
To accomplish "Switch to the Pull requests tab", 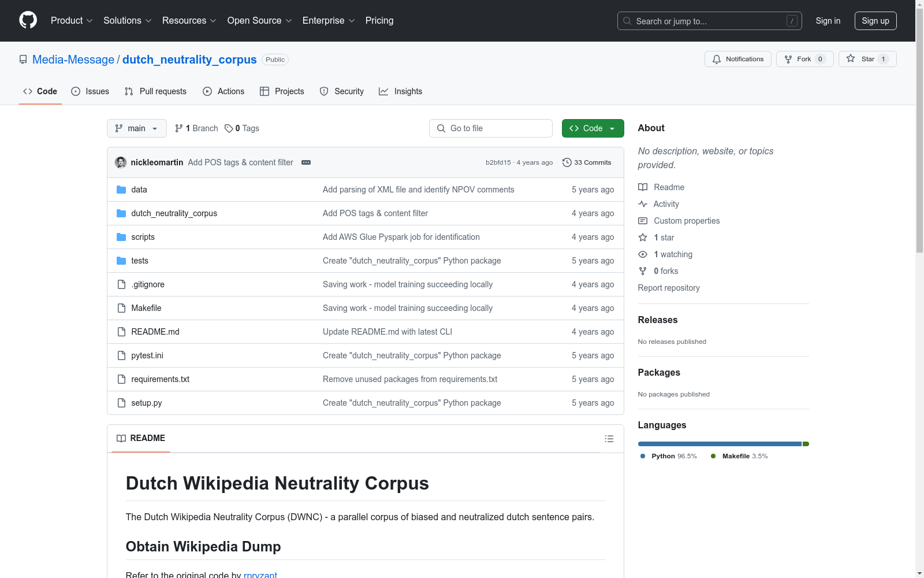I will pyautogui.click(x=155, y=91).
